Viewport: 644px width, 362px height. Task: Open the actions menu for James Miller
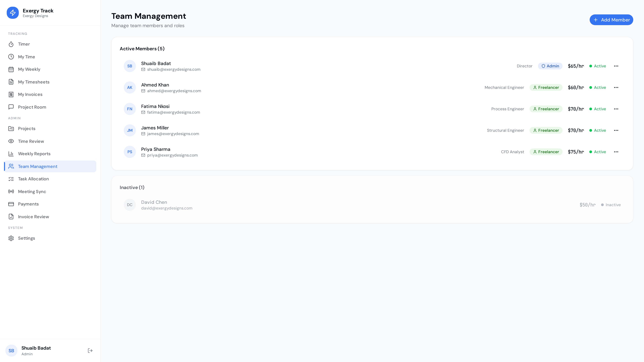point(616,130)
